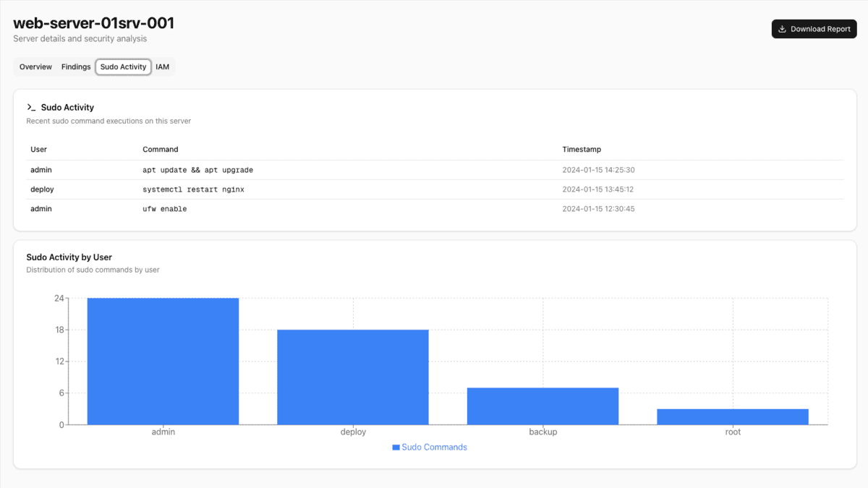Click the Timestamp column header
Viewport: 868px width, 488px height.
(x=582, y=149)
